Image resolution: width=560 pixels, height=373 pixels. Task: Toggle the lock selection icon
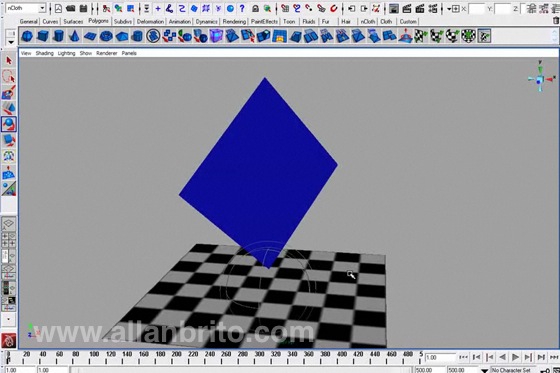coord(255,8)
